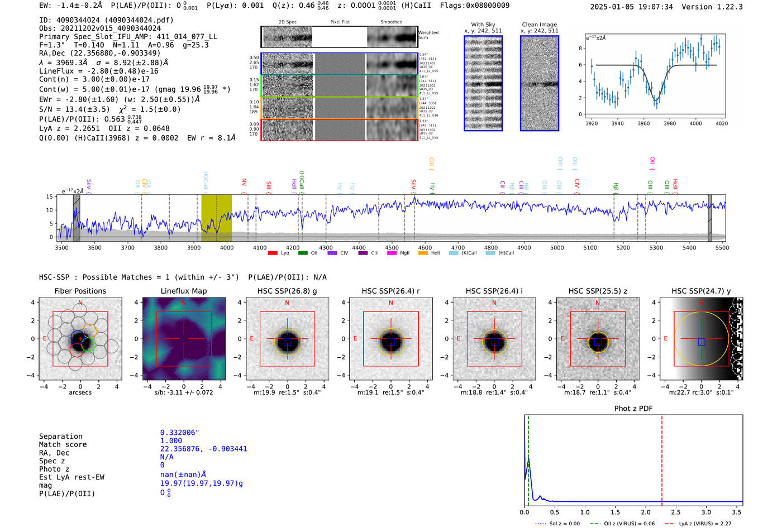Select the HSC SSP(25.5) z cutout
Viewport: 782px width, 532px height.
598,339
